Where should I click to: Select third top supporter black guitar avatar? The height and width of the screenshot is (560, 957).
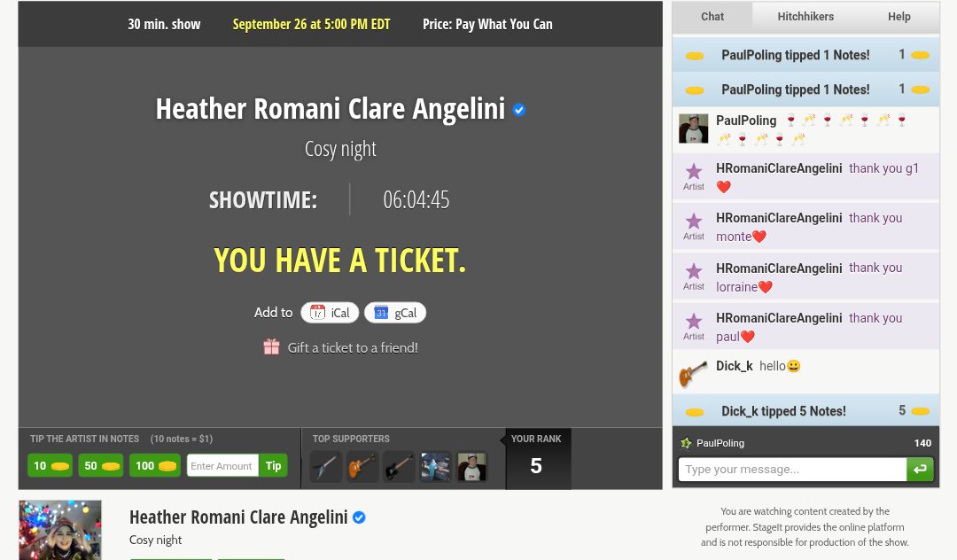click(x=399, y=467)
